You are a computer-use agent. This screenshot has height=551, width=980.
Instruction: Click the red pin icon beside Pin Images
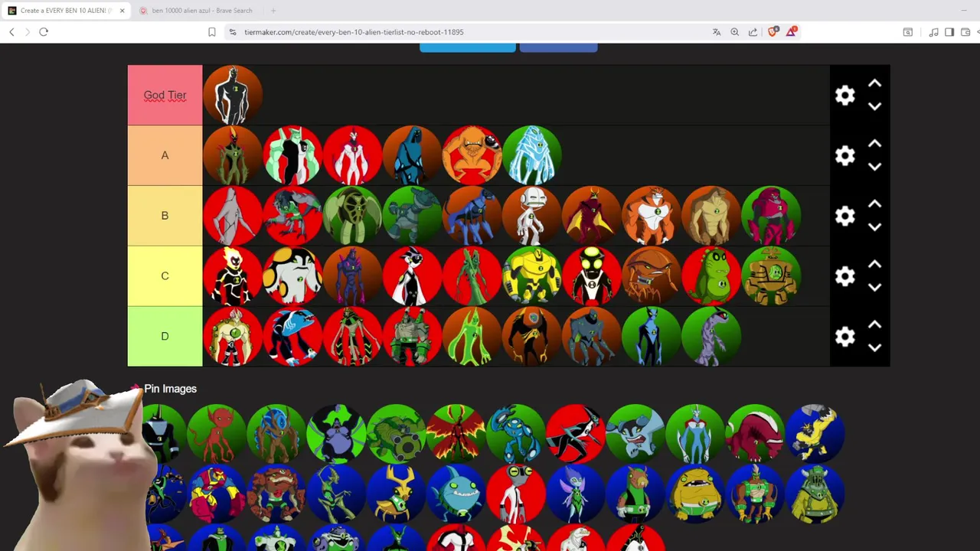click(x=136, y=389)
